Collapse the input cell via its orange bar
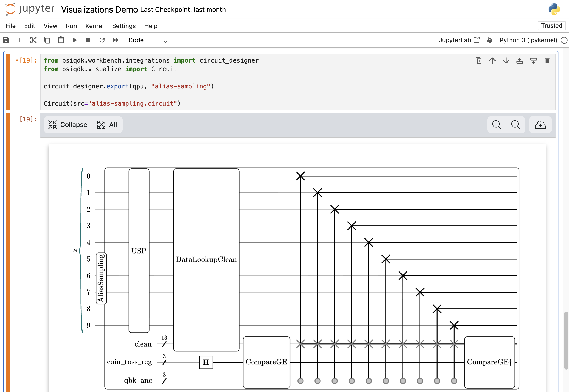The image size is (569, 392). click(8, 82)
